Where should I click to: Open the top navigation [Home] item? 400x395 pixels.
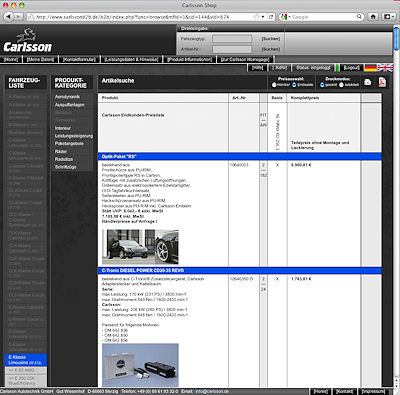(x=11, y=59)
